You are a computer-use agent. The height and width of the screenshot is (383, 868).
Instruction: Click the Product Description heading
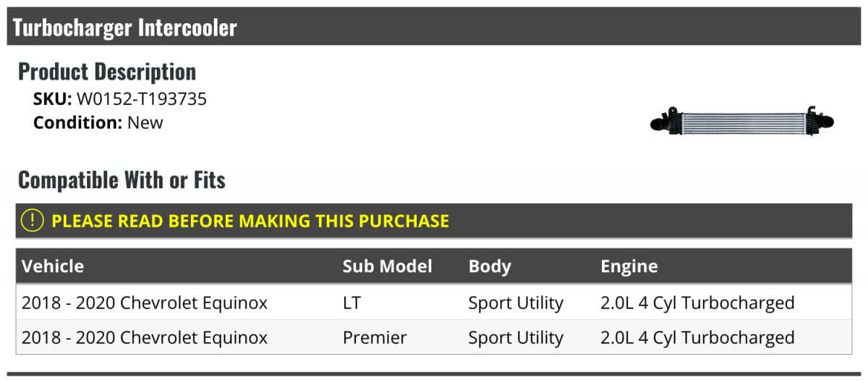coord(107,72)
